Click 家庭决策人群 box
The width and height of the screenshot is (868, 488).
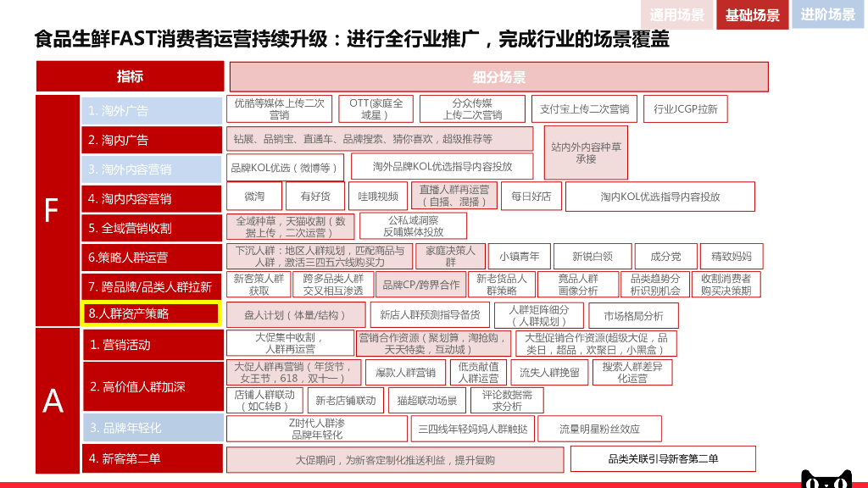click(x=451, y=256)
